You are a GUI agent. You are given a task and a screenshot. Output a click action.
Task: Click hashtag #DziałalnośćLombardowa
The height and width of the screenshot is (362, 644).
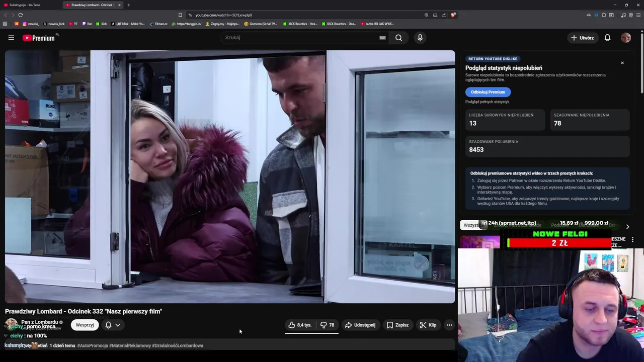point(178,345)
